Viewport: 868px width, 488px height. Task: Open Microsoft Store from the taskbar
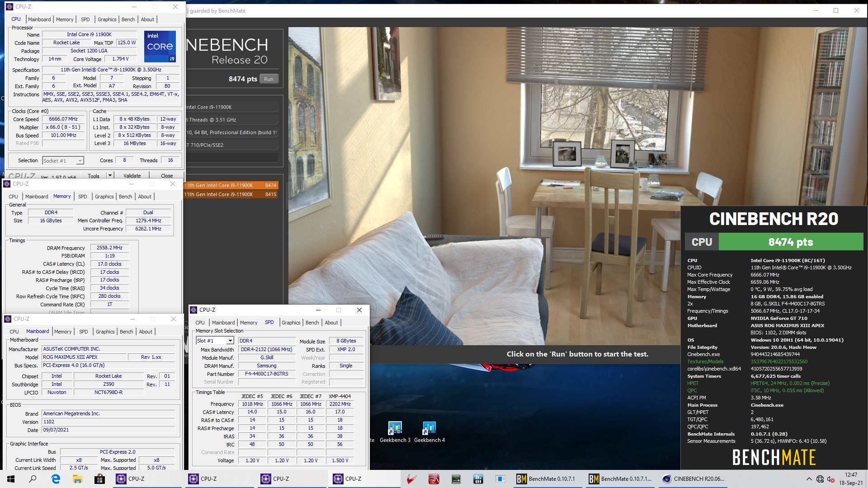point(99,479)
